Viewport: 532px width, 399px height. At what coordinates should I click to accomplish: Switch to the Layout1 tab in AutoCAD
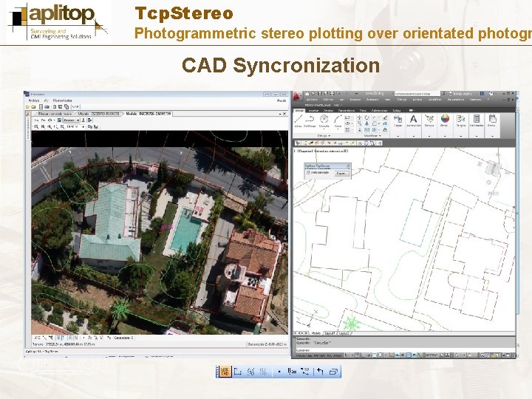point(330,333)
